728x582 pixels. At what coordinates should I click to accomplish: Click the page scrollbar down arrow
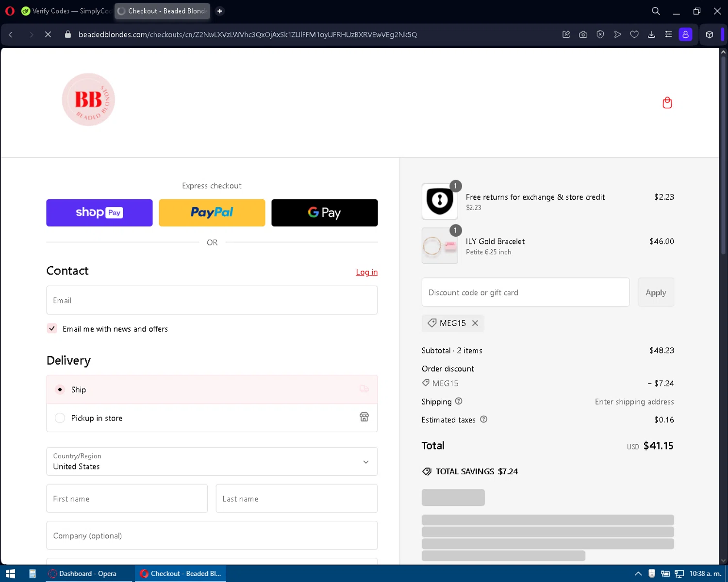[723, 561]
